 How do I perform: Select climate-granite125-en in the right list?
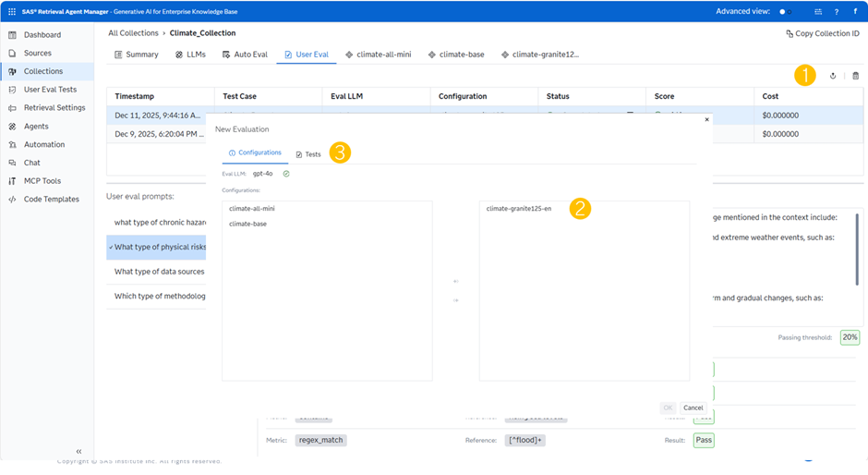pos(518,209)
